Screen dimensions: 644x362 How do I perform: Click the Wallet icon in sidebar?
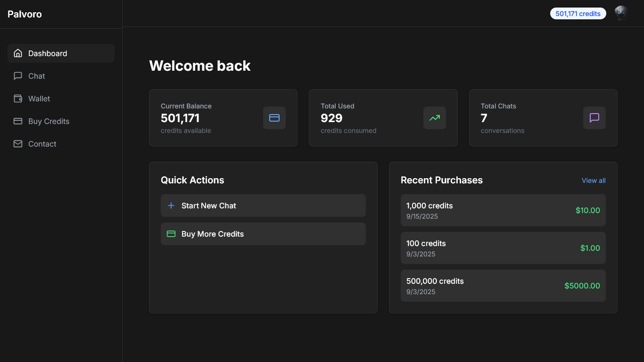point(18,99)
